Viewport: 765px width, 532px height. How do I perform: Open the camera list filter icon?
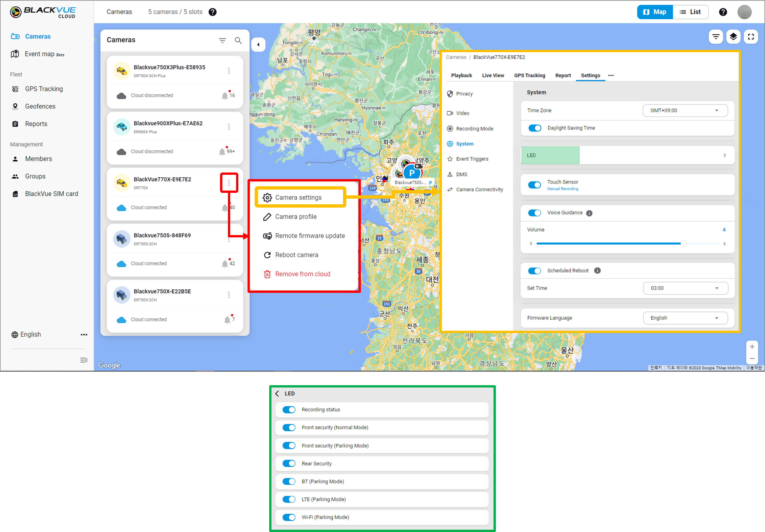coord(222,41)
